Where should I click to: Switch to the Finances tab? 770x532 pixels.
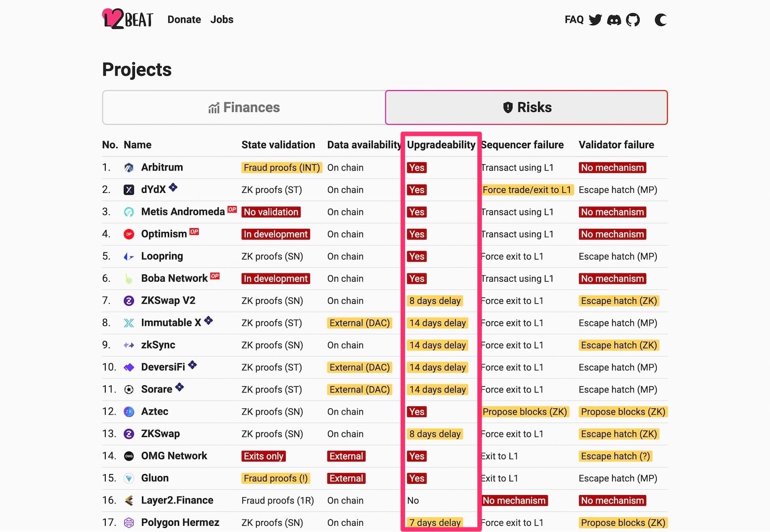(x=244, y=108)
